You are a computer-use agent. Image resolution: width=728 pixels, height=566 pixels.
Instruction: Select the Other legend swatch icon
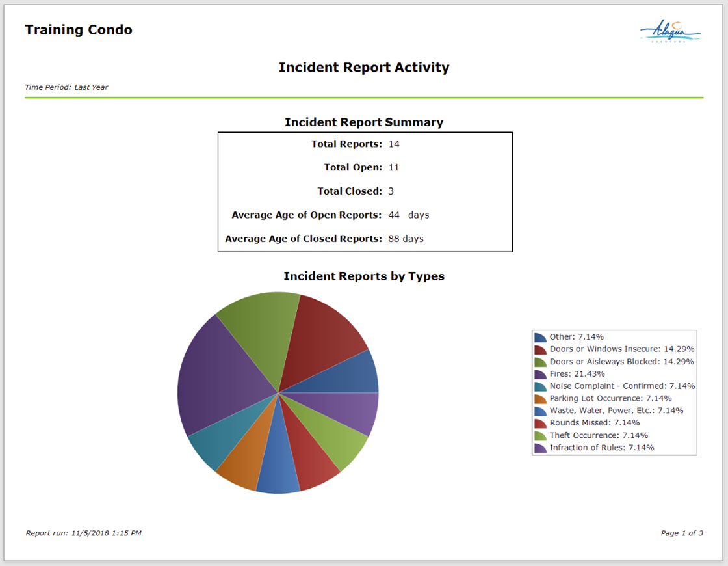tap(540, 337)
